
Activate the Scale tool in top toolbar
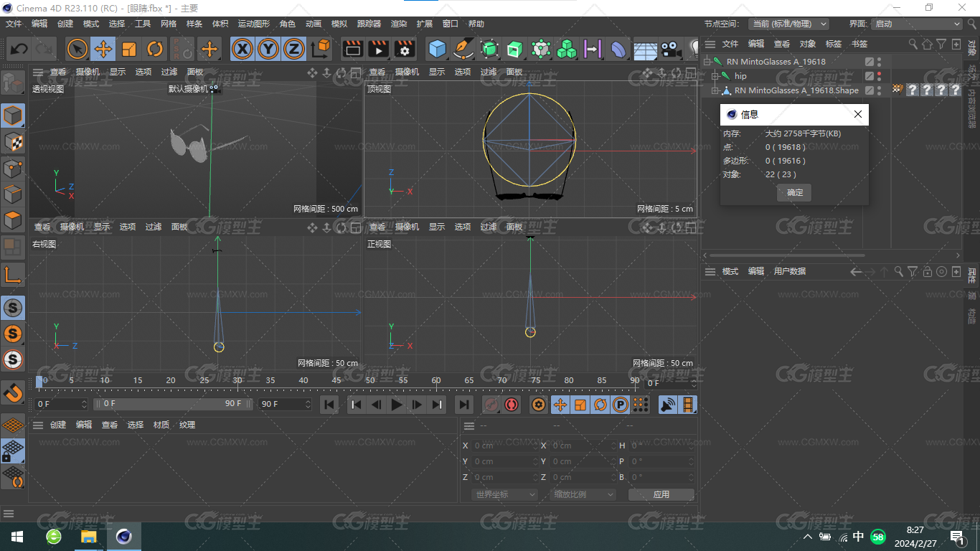click(129, 49)
